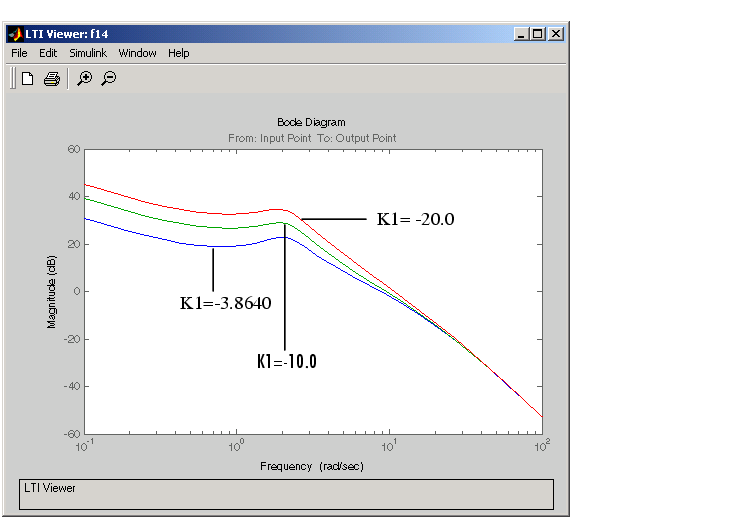750x520 pixels.
Task: Activate the Zoom In magnifier tool
Action: point(84,79)
